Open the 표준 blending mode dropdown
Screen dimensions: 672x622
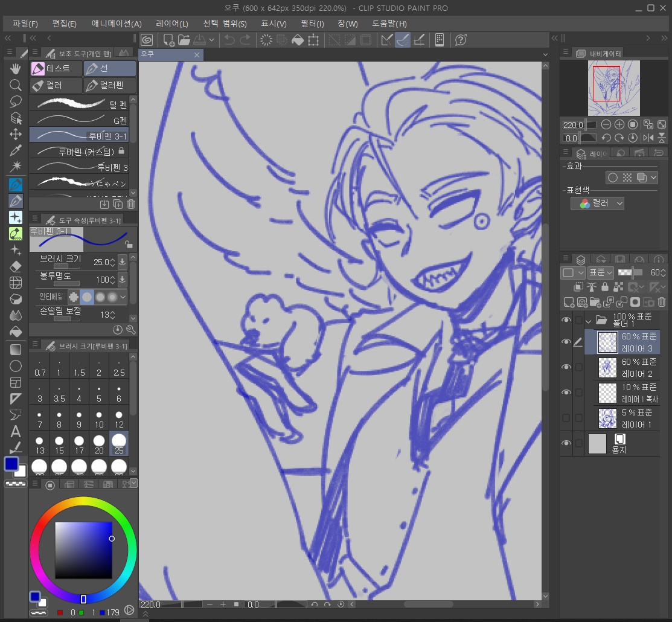(x=600, y=273)
